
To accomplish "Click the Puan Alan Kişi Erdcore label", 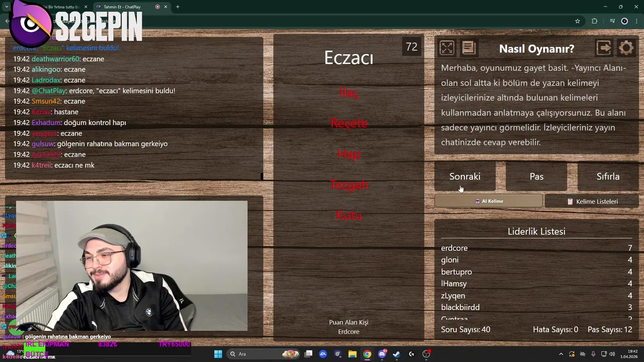I will click(x=349, y=327).
